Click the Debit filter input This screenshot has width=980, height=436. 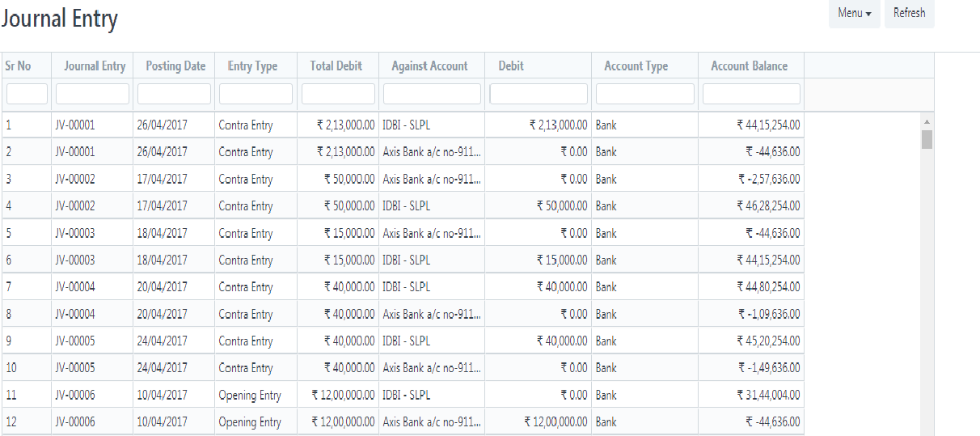click(x=539, y=94)
